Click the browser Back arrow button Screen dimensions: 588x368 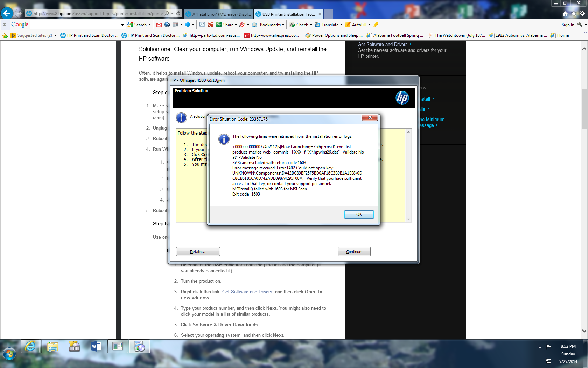(x=7, y=13)
